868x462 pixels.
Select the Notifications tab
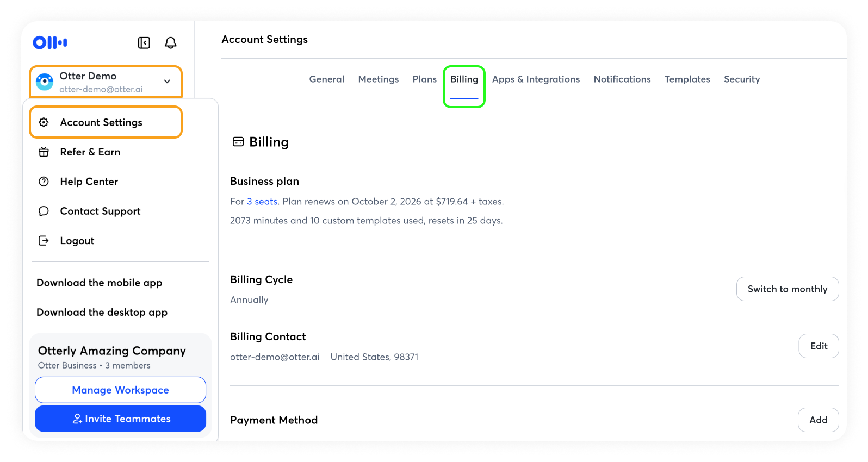coord(622,79)
